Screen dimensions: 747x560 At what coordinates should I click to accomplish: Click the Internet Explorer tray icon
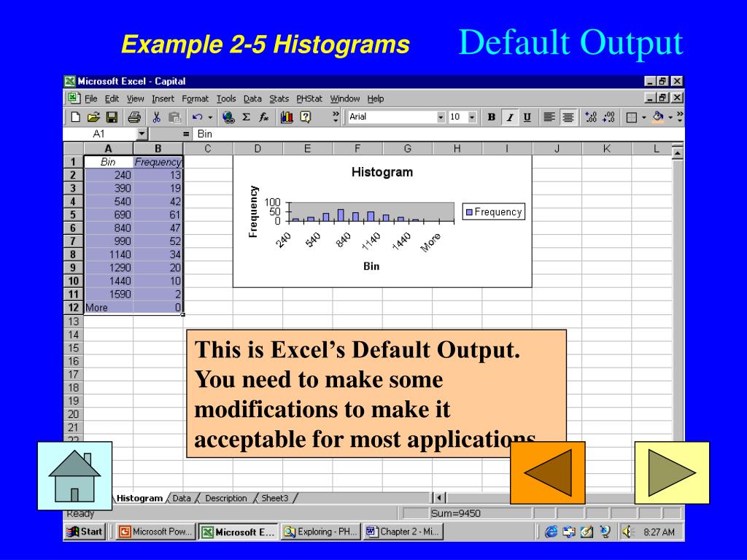point(551,532)
